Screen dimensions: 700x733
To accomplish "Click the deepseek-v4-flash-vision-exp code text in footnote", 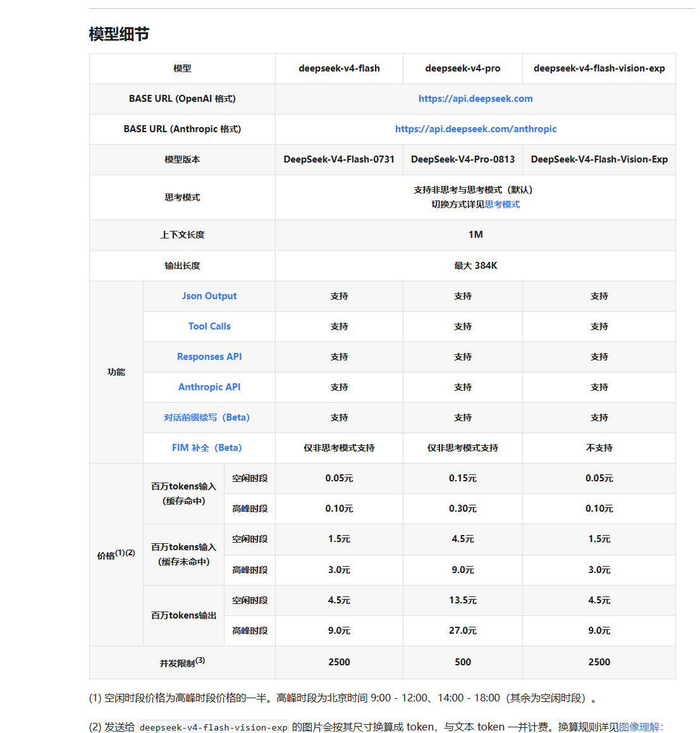I will (214, 727).
